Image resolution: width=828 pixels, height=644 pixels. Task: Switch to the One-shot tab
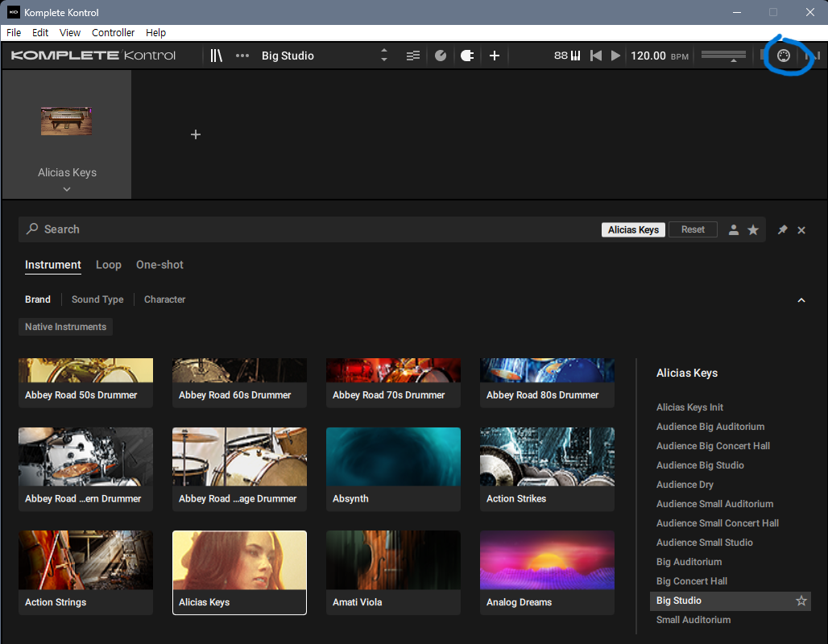coord(159,265)
